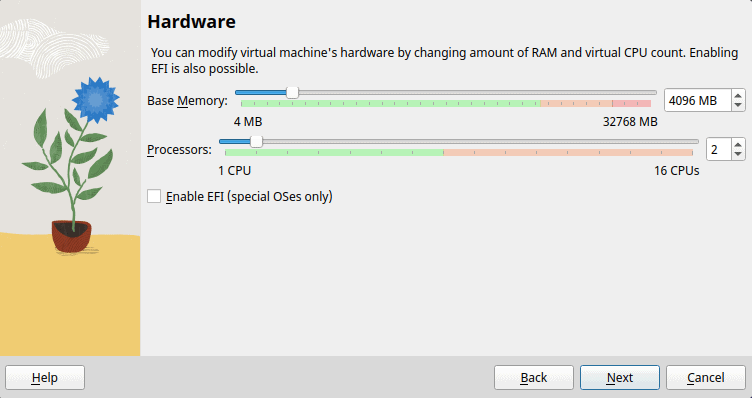Screen dimensions: 752x398
Task: Click the Base Memory slider handle
Action: click(x=292, y=93)
